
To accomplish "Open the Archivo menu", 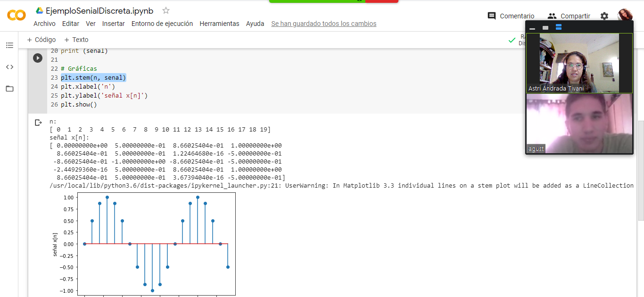I will [x=44, y=24].
